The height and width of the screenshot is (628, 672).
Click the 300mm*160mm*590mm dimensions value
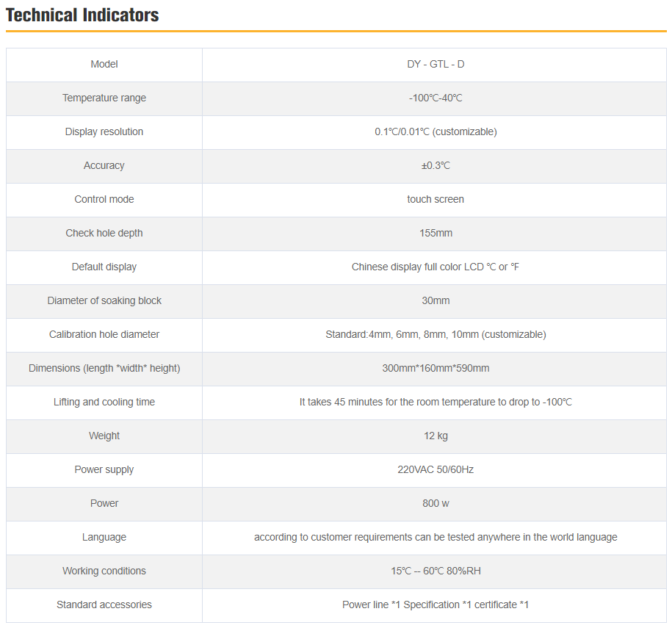point(436,369)
